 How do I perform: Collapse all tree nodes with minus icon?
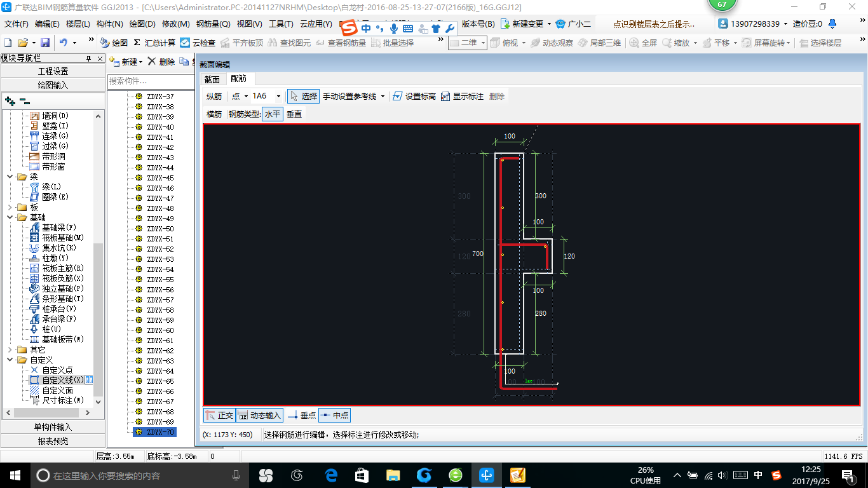[25, 100]
